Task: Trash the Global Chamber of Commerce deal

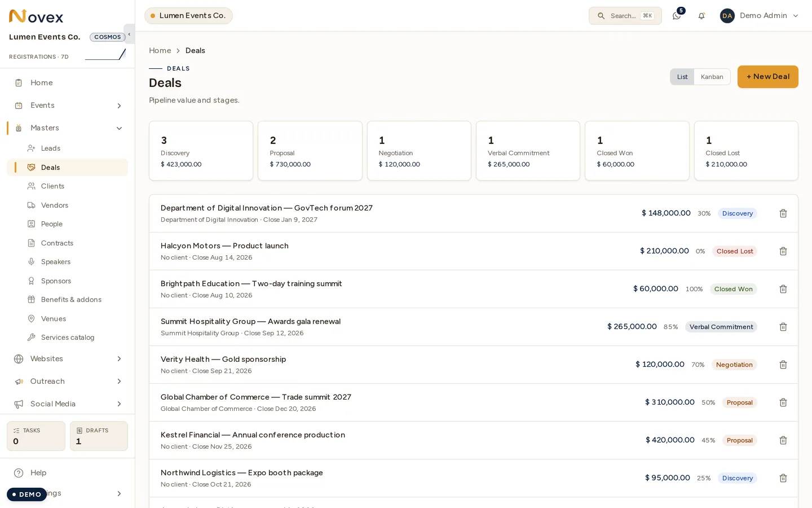Action: click(783, 402)
